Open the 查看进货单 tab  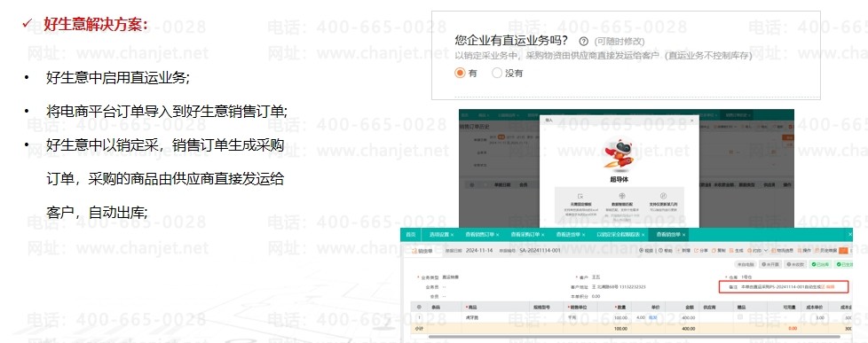coord(568,235)
